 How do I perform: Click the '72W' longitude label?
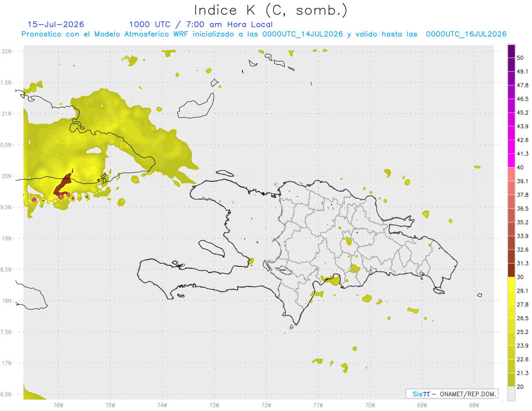(266, 404)
